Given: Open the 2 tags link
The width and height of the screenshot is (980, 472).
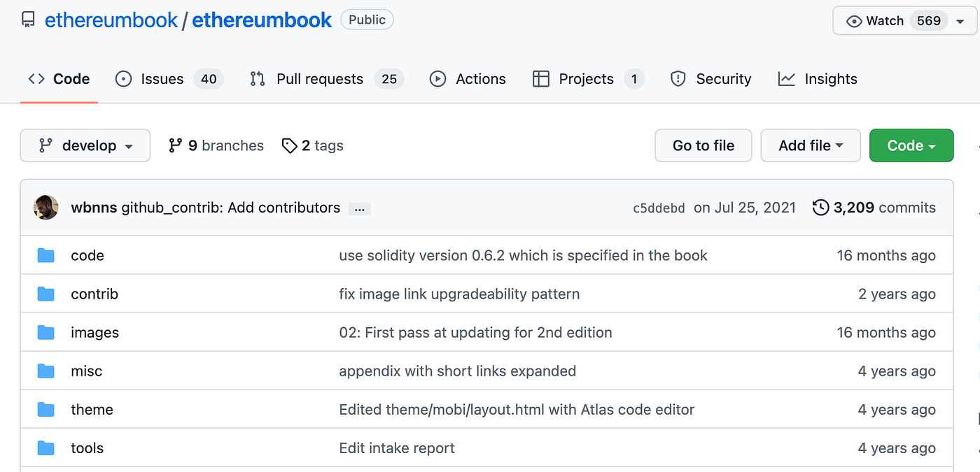Looking at the screenshot, I should pos(313,145).
